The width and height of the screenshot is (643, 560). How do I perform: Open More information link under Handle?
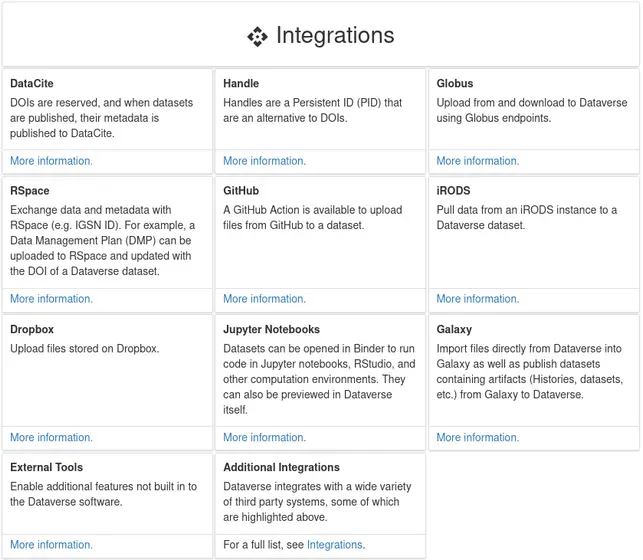tap(264, 161)
